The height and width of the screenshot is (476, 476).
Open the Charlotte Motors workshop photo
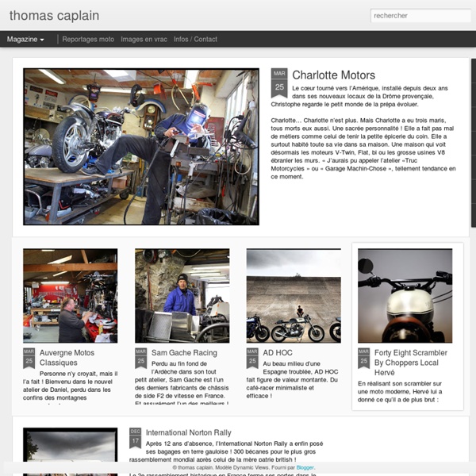pos(141,147)
